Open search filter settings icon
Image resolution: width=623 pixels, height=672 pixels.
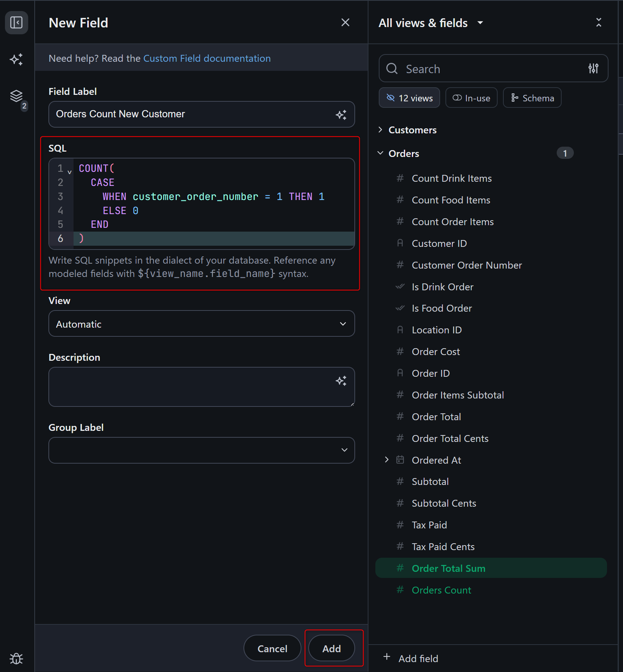[x=593, y=69]
